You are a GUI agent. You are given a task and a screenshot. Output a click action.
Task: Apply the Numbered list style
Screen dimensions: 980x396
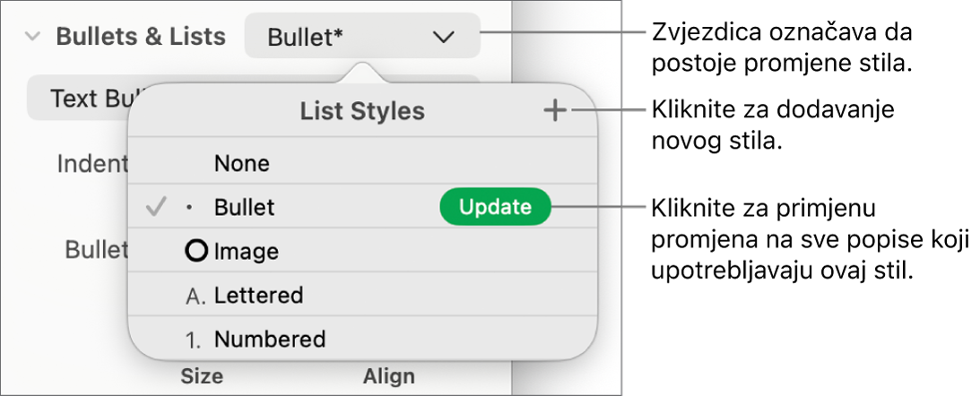coord(269,340)
